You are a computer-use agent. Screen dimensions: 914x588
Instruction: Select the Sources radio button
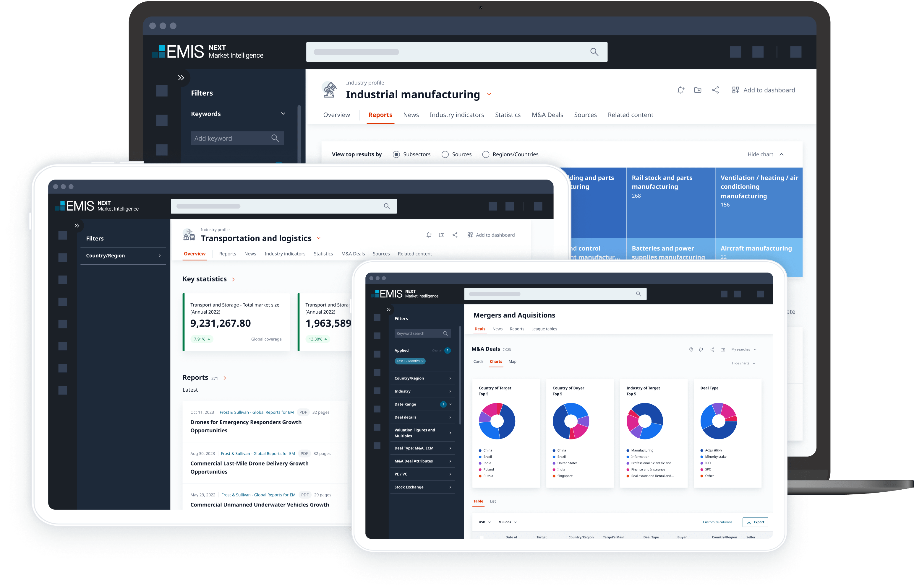click(445, 154)
